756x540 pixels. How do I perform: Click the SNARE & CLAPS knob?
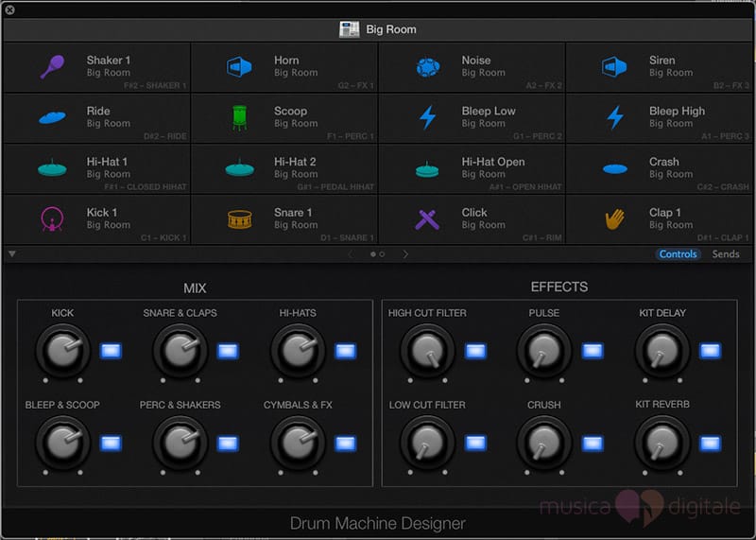pos(180,351)
